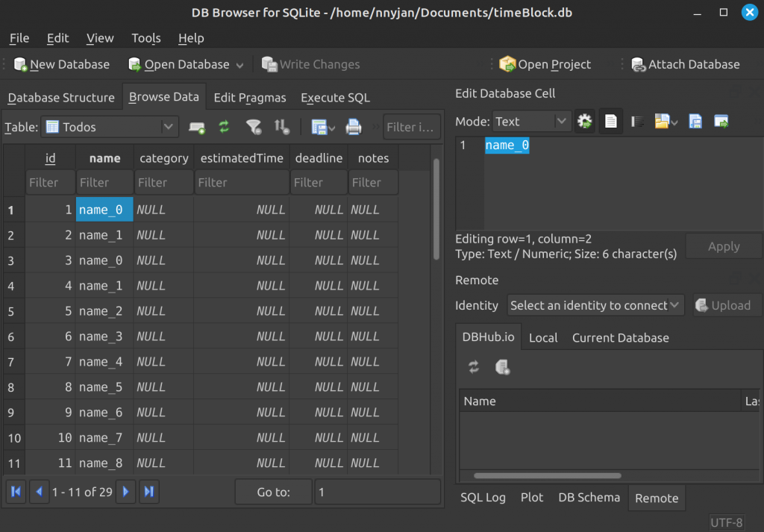This screenshot has height=532, width=764.
Task: Open the Tools menu
Action: (145, 38)
